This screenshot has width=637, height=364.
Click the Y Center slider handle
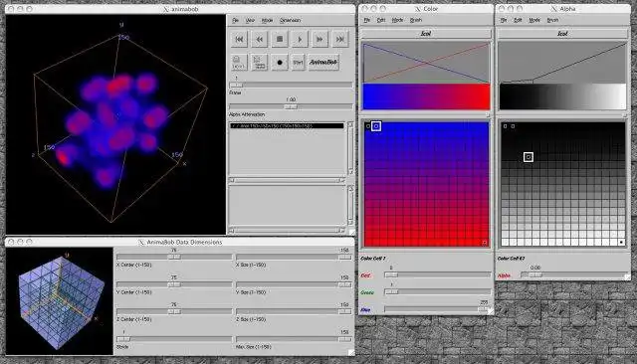click(174, 284)
